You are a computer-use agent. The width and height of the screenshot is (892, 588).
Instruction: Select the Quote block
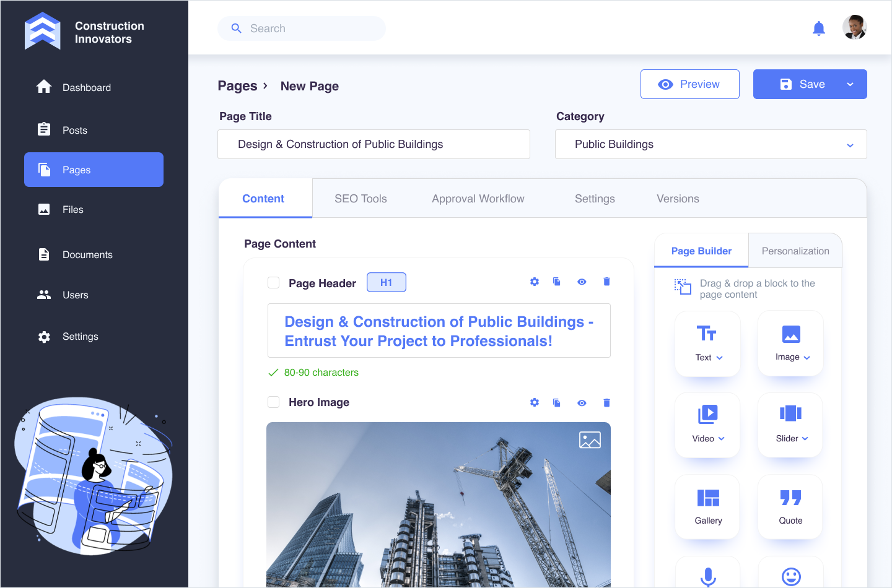tap(790, 506)
